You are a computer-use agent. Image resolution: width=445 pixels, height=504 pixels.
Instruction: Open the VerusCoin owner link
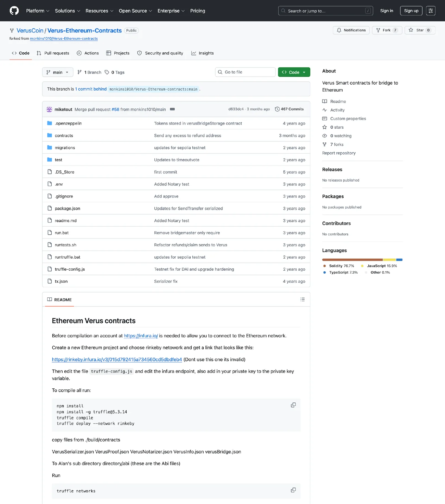click(30, 30)
